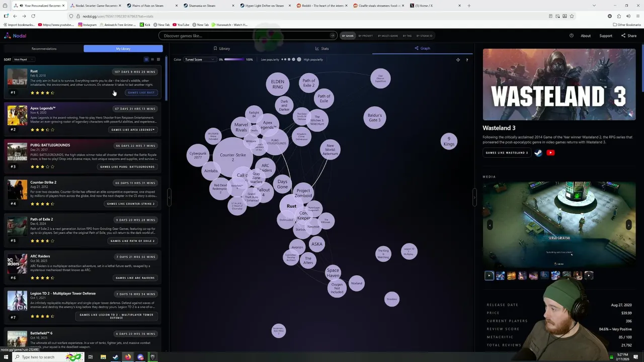Screen dimensions: 644x362
Task: Open browser tab list dropdown
Action: [x=594, y=6]
